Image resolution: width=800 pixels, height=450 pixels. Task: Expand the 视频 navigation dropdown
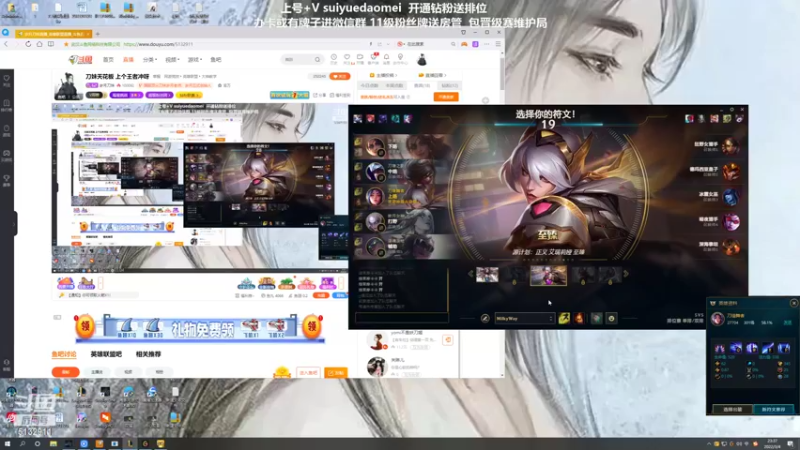point(172,60)
